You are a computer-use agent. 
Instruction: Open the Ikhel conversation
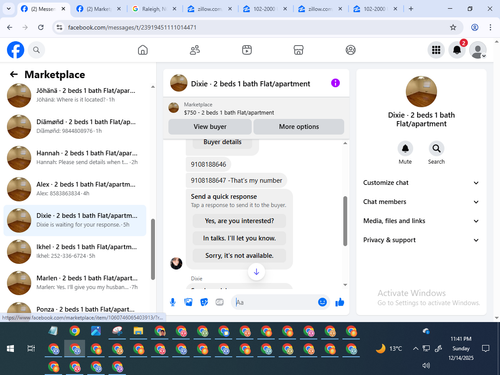pos(75,252)
